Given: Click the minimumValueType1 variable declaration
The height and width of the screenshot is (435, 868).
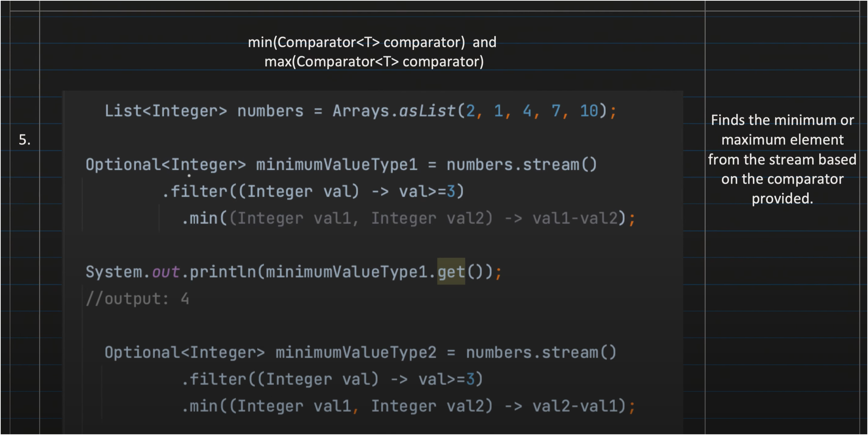Looking at the screenshot, I should [x=336, y=165].
